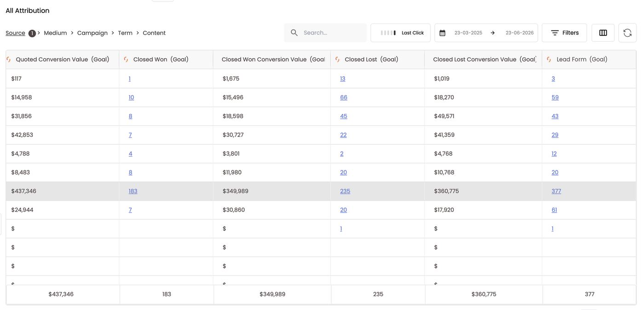The height and width of the screenshot is (310, 644).
Task: Switch to the Term breadcrumb level
Action: (x=125, y=33)
